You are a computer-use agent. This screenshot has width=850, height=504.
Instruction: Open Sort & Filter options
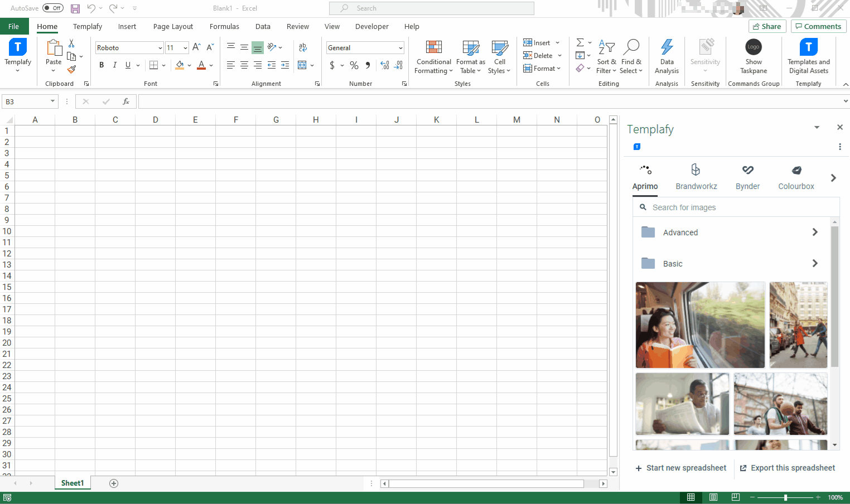[x=606, y=56]
